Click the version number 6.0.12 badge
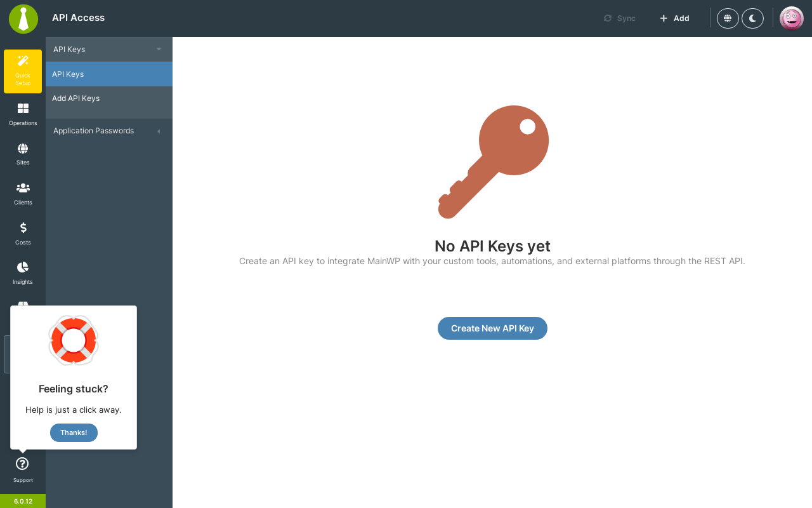 point(23,501)
